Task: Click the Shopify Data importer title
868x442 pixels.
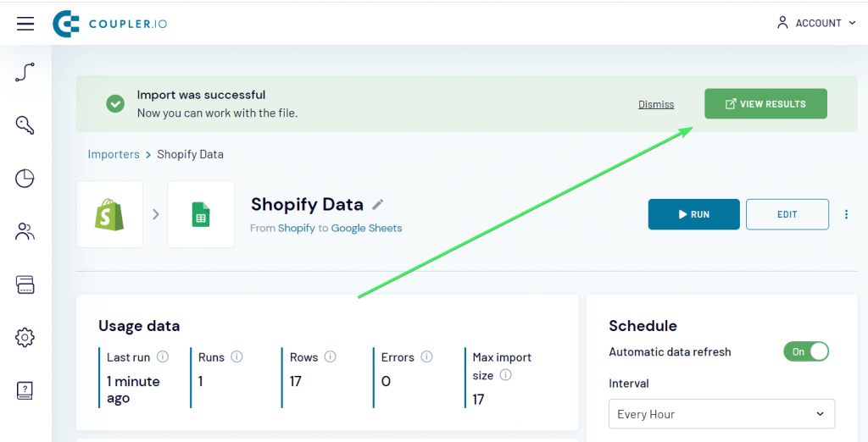Action: coord(307,204)
